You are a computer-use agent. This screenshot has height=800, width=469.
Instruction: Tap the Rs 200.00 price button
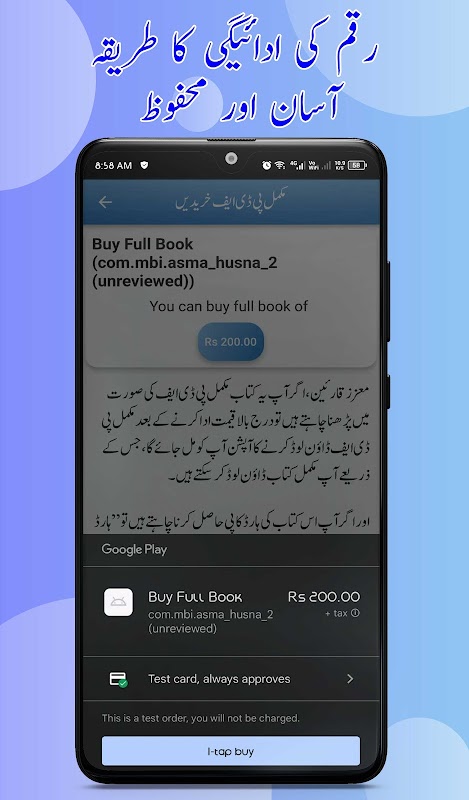(231, 342)
